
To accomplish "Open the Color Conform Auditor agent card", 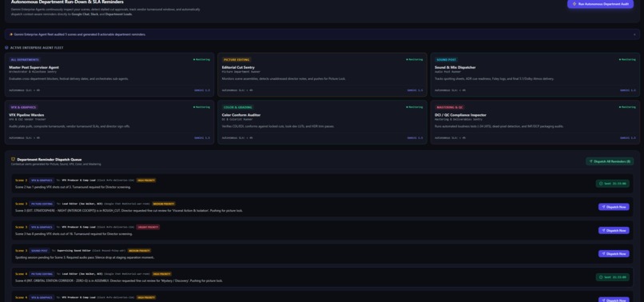I will coord(323,122).
